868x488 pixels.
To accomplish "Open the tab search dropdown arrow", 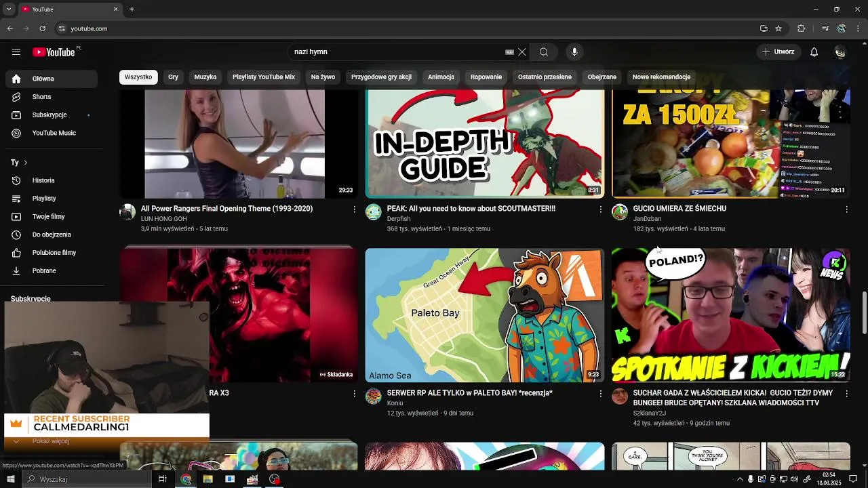I will [9, 9].
